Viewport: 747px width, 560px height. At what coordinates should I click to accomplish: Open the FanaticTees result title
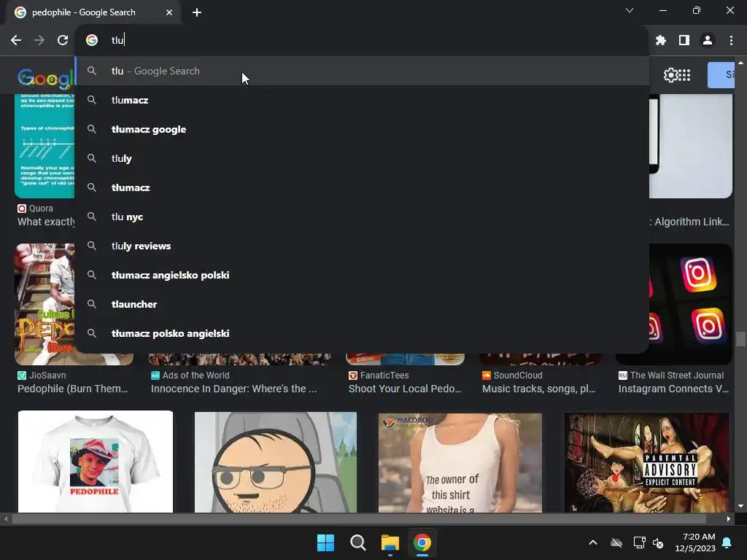[x=405, y=389]
